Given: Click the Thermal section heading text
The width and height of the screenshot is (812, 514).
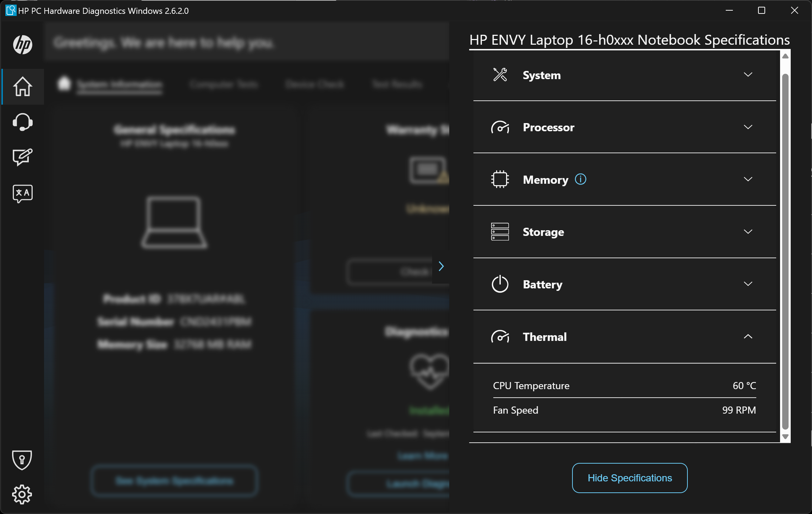Looking at the screenshot, I should [544, 337].
